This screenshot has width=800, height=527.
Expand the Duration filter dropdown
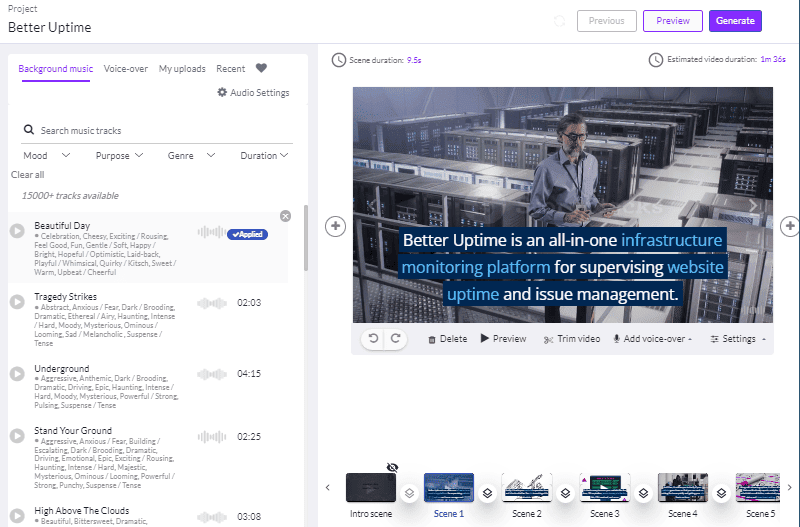pos(264,156)
